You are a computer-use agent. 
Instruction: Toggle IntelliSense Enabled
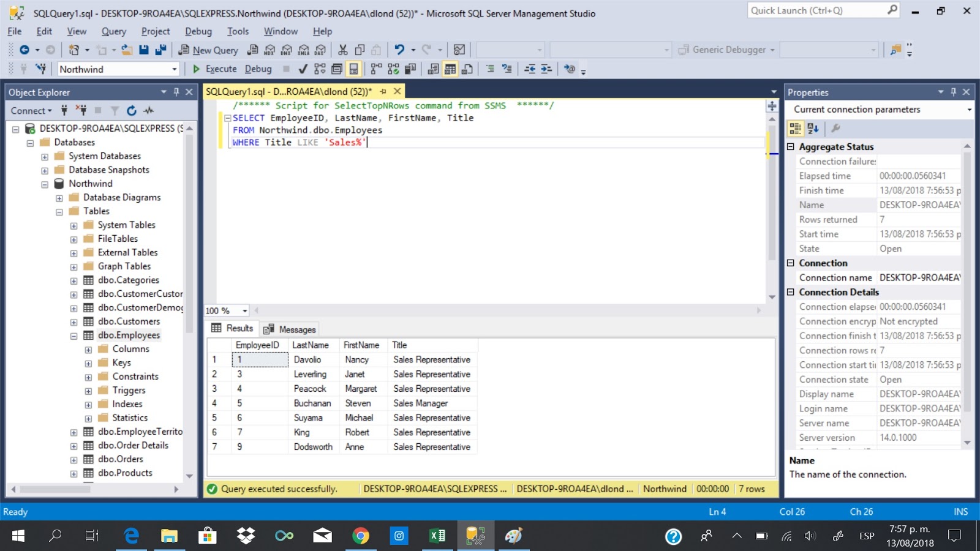[354, 69]
